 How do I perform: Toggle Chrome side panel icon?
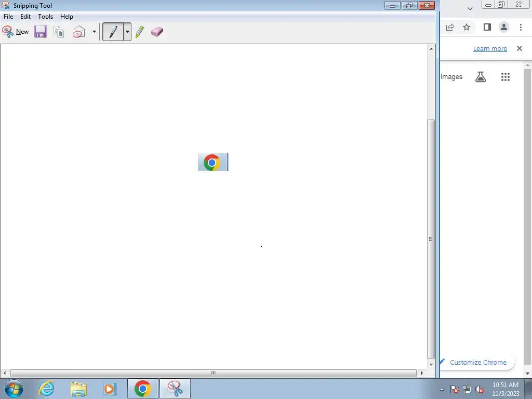(487, 27)
